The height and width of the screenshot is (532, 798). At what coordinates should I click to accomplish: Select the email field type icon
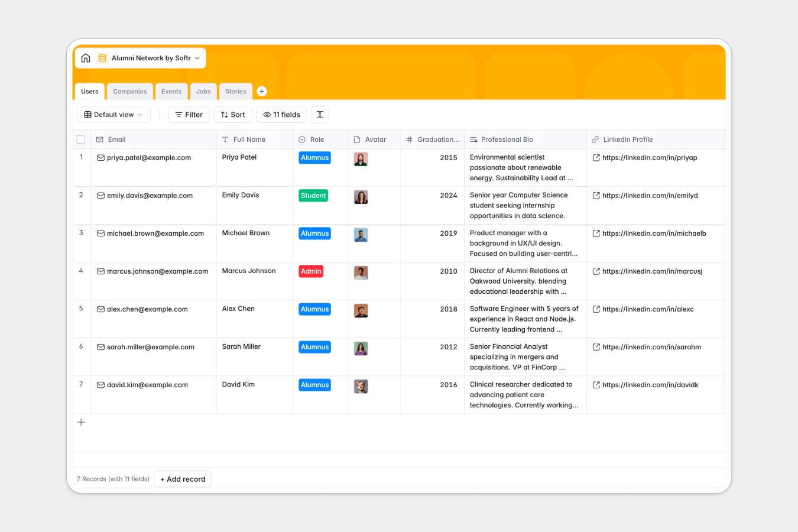tap(99, 139)
